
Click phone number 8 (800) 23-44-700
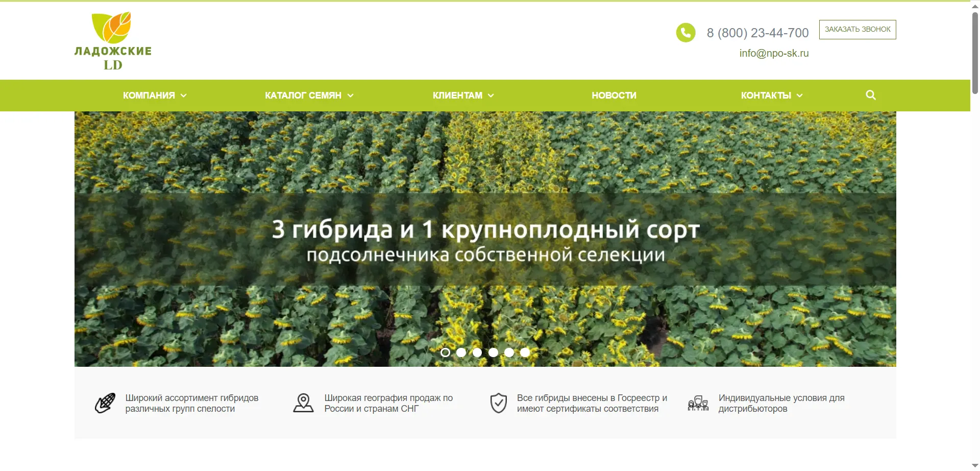[x=757, y=33]
